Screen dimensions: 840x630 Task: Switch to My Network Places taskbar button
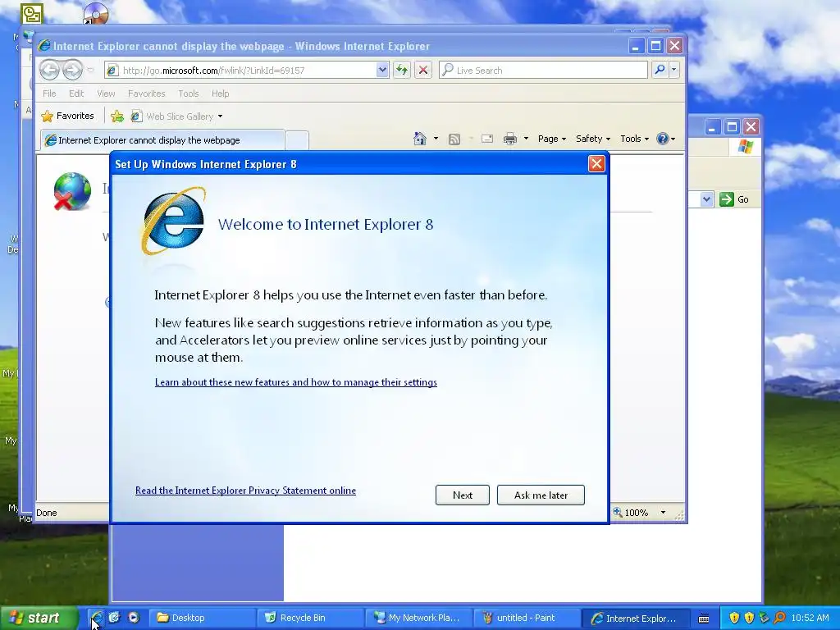pyautogui.click(x=418, y=618)
